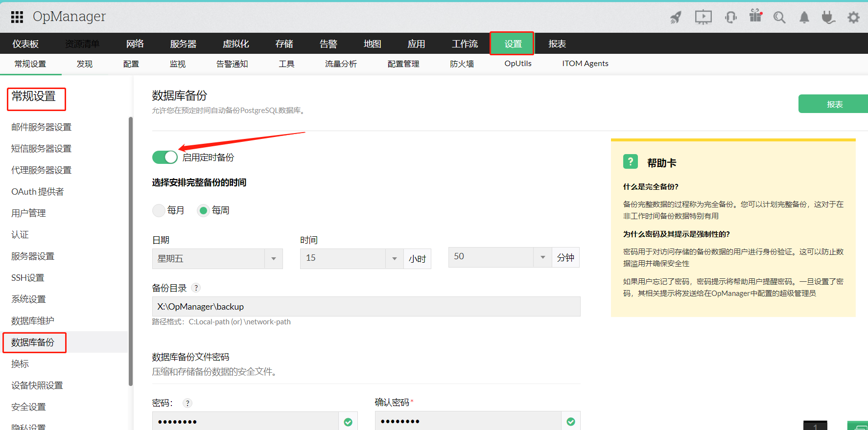
Task: Open the 存储 main menu
Action: 284,44
